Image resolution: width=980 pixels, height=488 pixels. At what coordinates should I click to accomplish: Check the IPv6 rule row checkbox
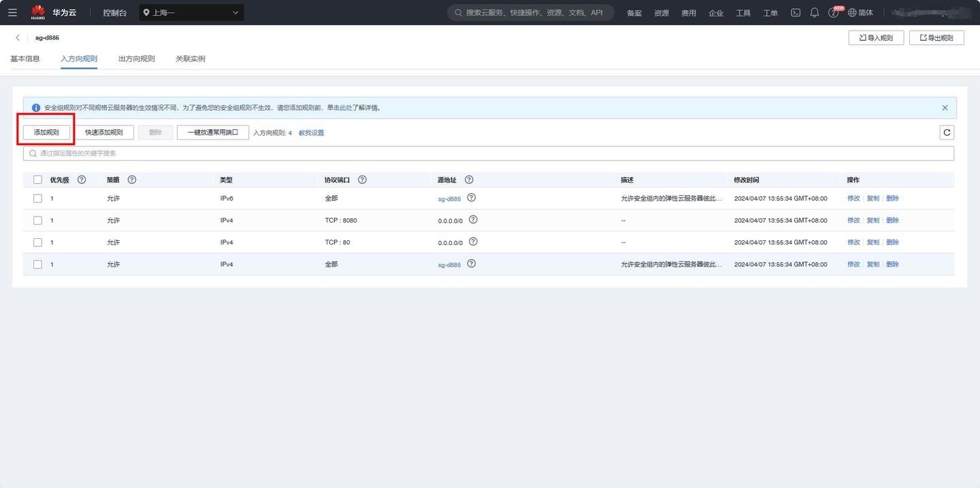[x=37, y=198]
